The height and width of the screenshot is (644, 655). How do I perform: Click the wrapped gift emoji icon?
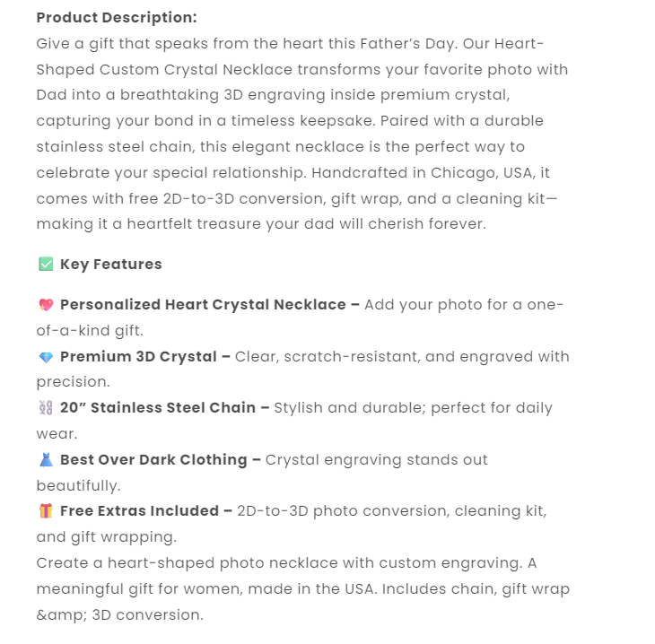click(x=46, y=511)
